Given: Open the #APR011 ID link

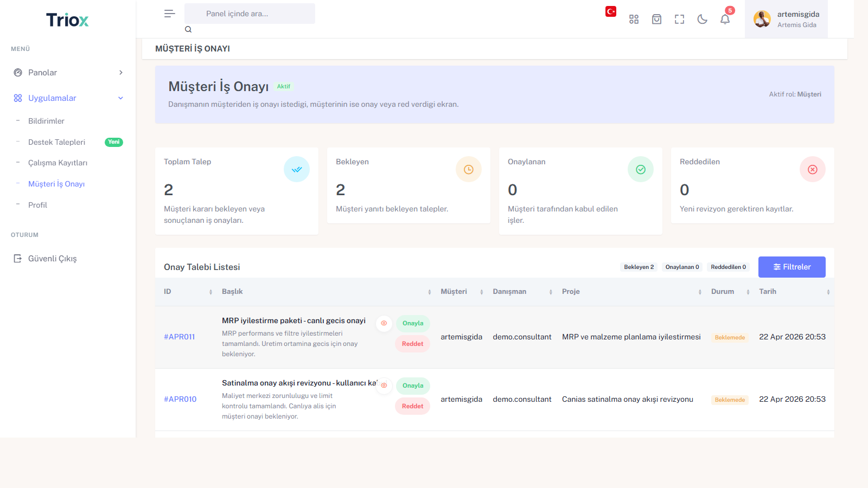Looking at the screenshot, I should (180, 337).
